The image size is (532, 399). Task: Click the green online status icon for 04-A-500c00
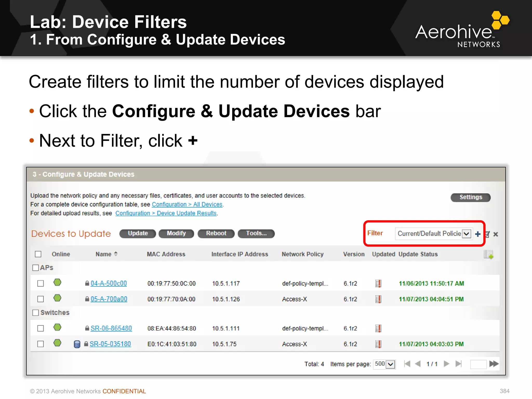(x=57, y=282)
